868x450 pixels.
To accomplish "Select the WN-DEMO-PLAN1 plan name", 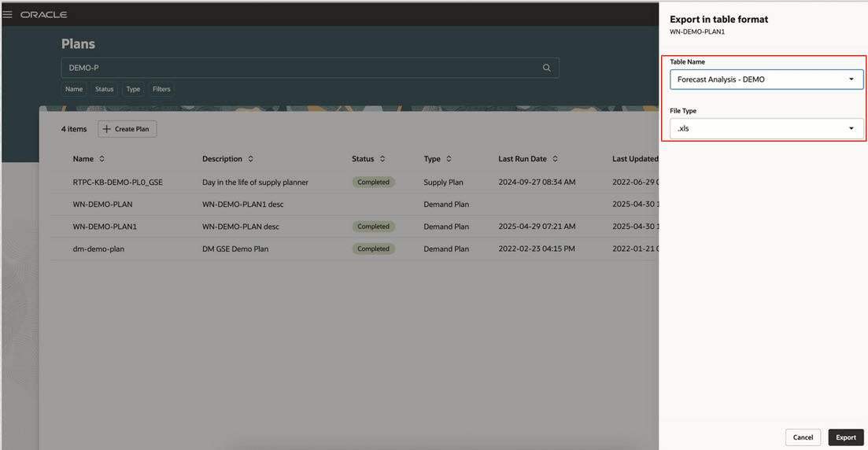I will [x=105, y=227].
